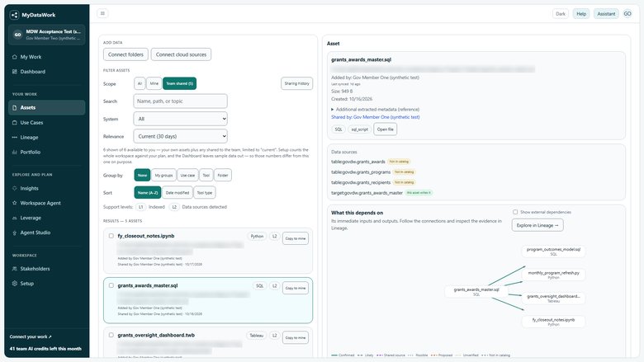
Task: Follow Shared by Gov Member One link
Action: click(x=376, y=117)
